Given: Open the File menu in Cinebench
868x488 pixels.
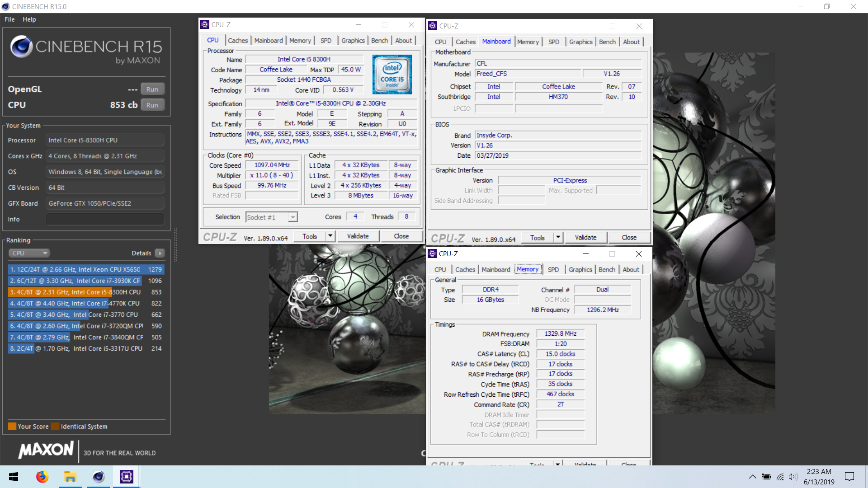Looking at the screenshot, I should pos(9,19).
